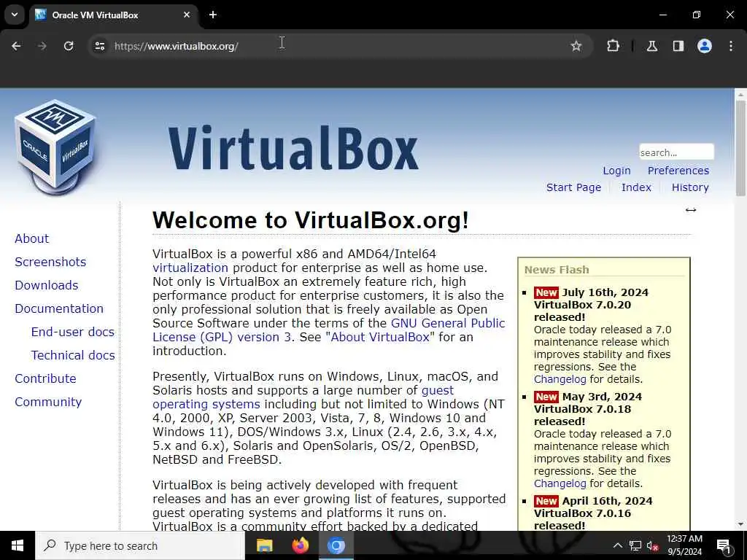This screenshot has width=747, height=560.
Task: Open About in the sidebar
Action: (32, 238)
